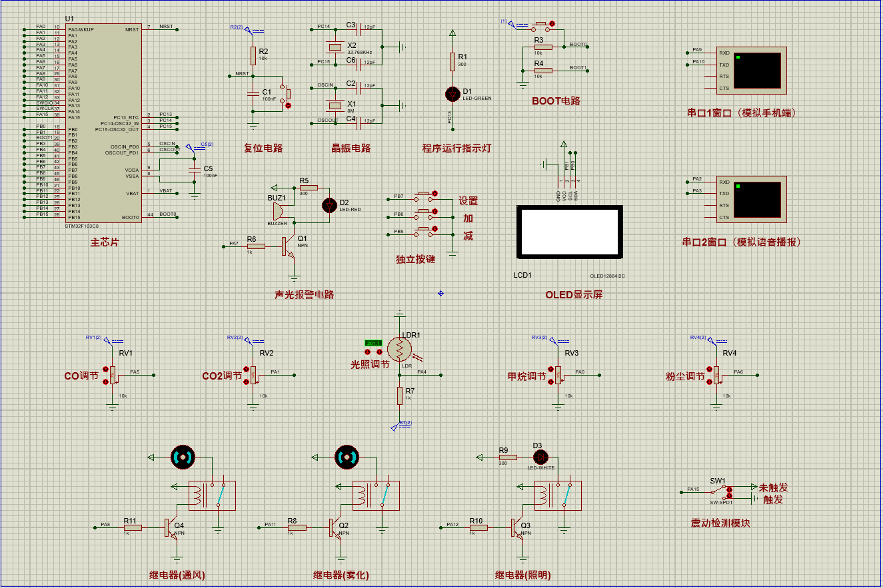Image resolution: width=883 pixels, height=588 pixels.
Task: Click the 声光报警电路 label
Action: click(305, 294)
